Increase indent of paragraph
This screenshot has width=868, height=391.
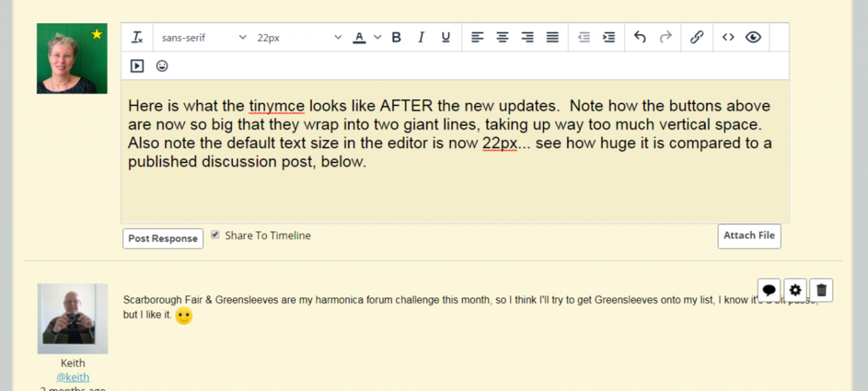[x=609, y=38]
